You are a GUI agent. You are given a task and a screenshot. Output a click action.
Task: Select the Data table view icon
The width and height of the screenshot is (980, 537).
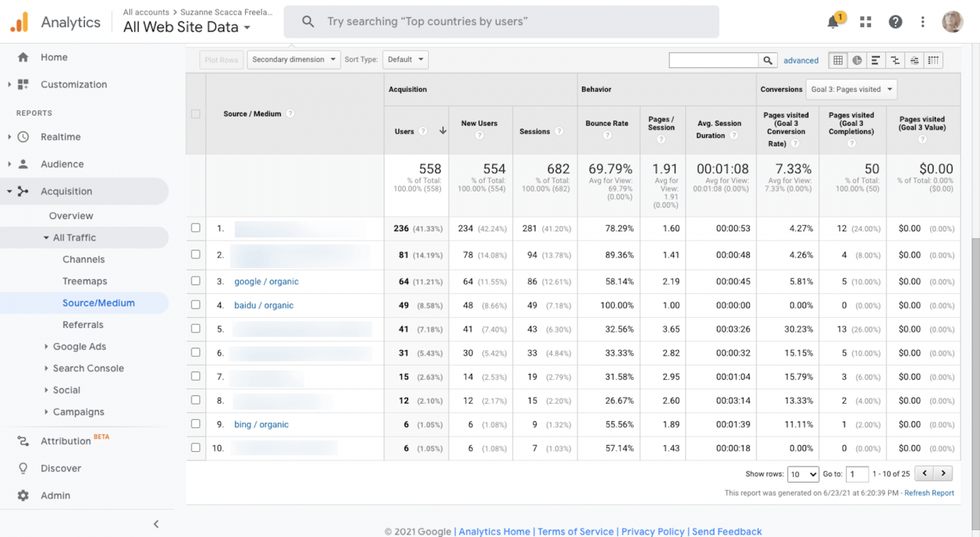pos(838,60)
